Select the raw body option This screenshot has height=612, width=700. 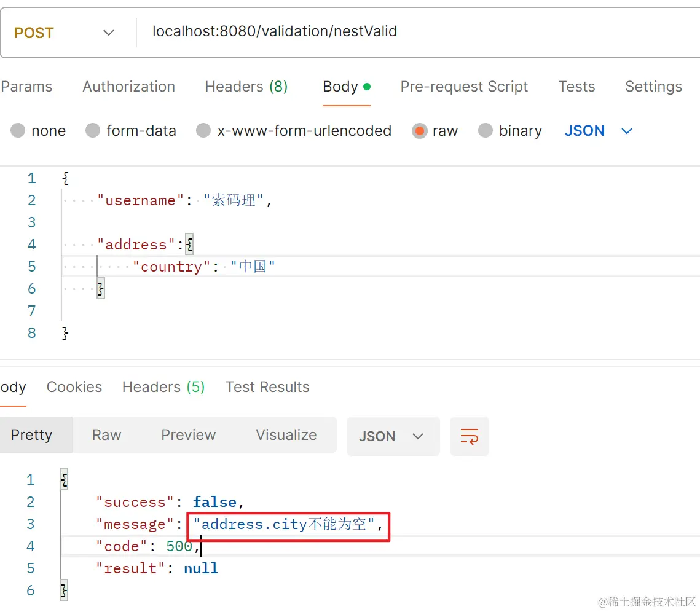tap(435, 131)
